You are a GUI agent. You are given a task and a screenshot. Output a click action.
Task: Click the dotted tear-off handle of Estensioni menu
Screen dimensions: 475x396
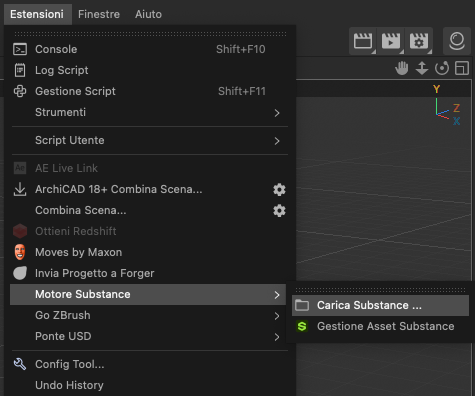click(x=150, y=34)
